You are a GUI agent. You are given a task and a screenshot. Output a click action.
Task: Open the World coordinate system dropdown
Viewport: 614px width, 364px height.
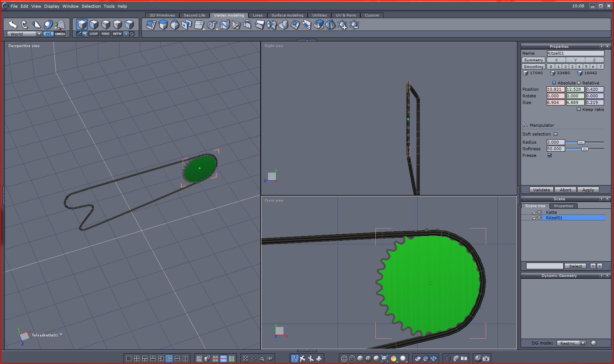click(25, 34)
